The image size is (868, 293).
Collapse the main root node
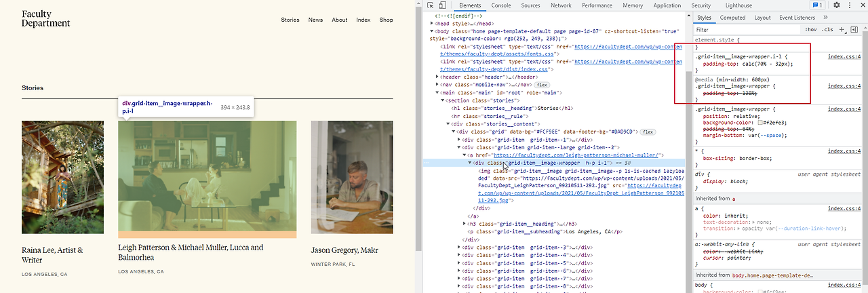[437, 93]
